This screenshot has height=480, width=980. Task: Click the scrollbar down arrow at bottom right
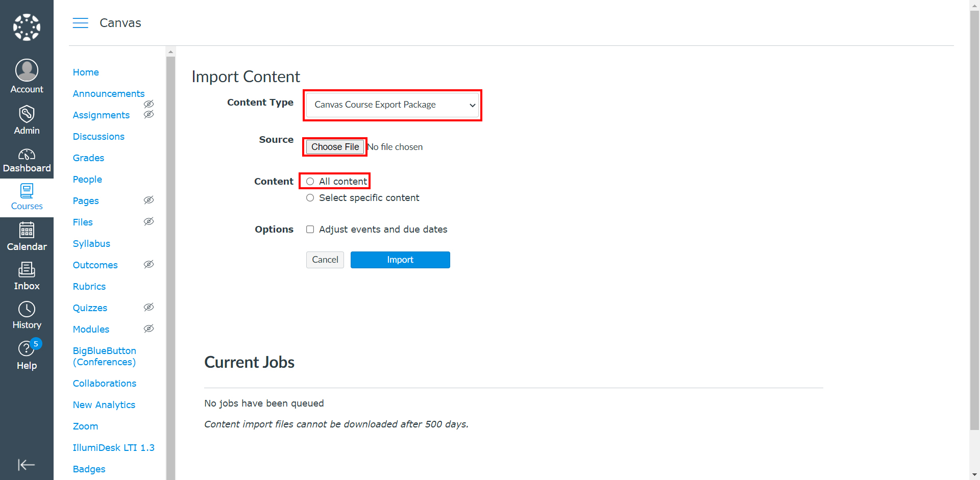coord(974,475)
